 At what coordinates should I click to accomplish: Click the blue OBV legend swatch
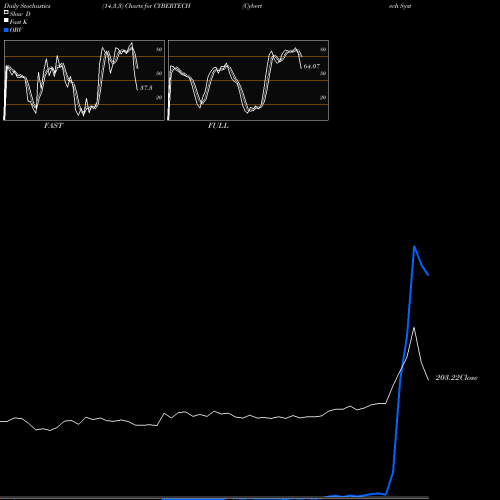[6, 30]
